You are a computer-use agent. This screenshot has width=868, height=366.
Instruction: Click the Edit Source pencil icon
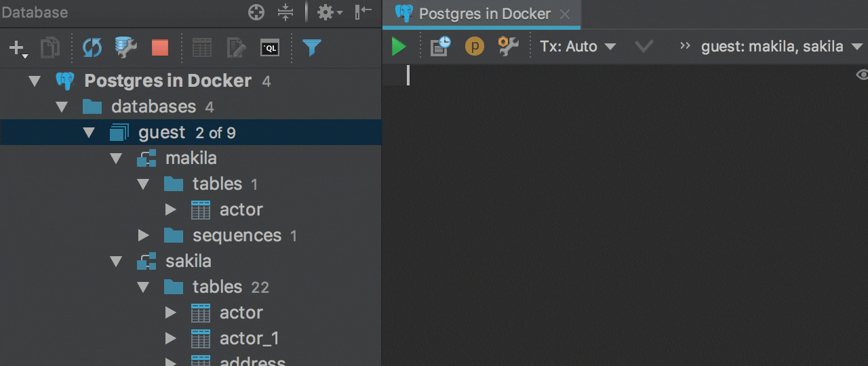pos(236,47)
